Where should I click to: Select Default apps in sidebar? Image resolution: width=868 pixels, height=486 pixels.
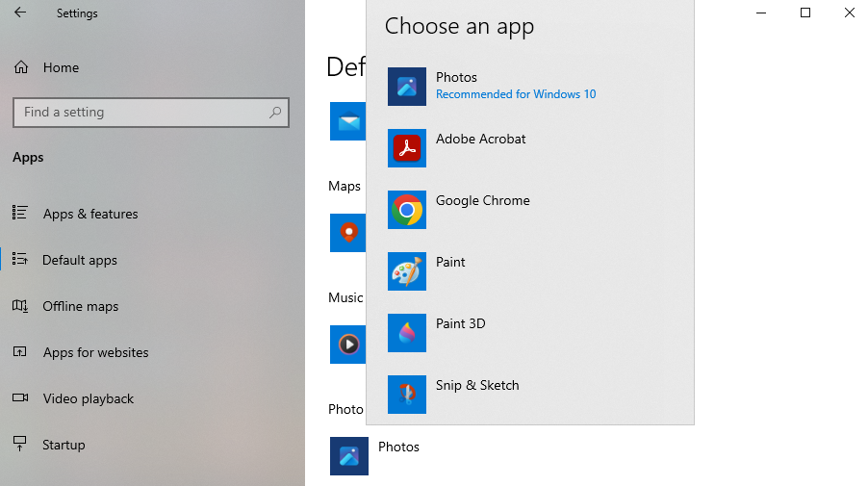click(79, 260)
